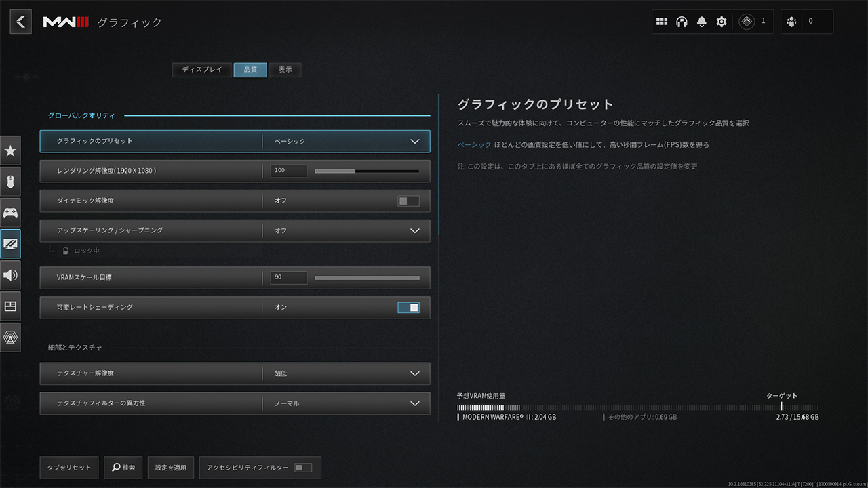Click the 2.73 / 15.68 GB value
Viewport: 868px width, 488px height.
[797, 418]
